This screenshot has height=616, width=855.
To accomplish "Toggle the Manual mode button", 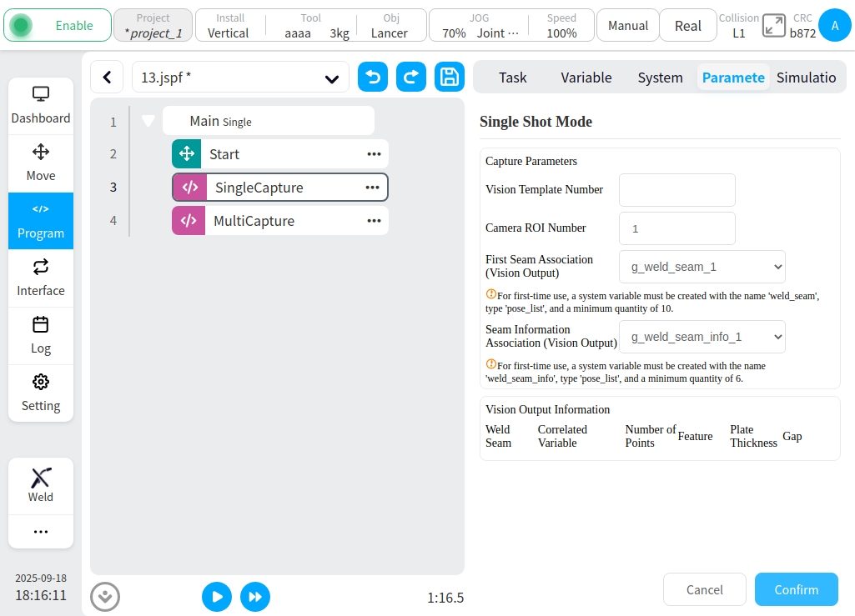I will [628, 26].
